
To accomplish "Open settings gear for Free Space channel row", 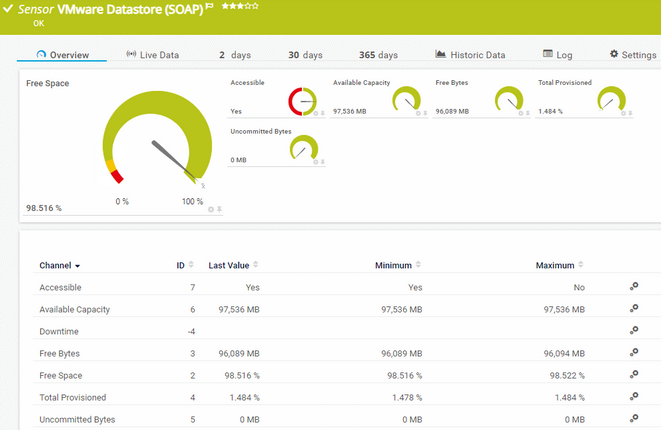I will 633,375.
